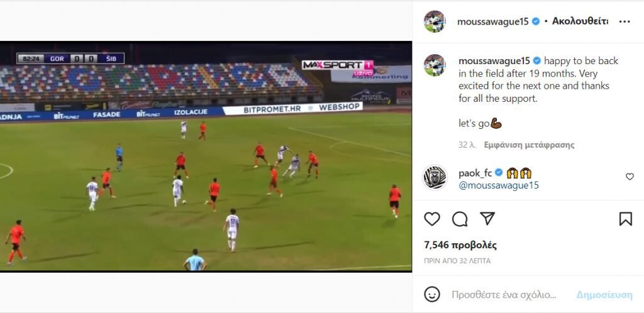Click the paok_fc username
The width and height of the screenshot is (644, 313).
coord(475,173)
